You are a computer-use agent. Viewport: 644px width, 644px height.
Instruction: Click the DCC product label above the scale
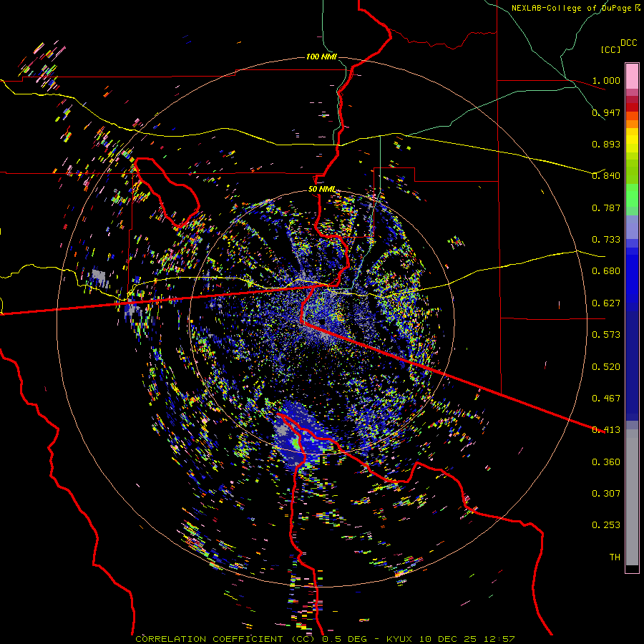pos(628,42)
